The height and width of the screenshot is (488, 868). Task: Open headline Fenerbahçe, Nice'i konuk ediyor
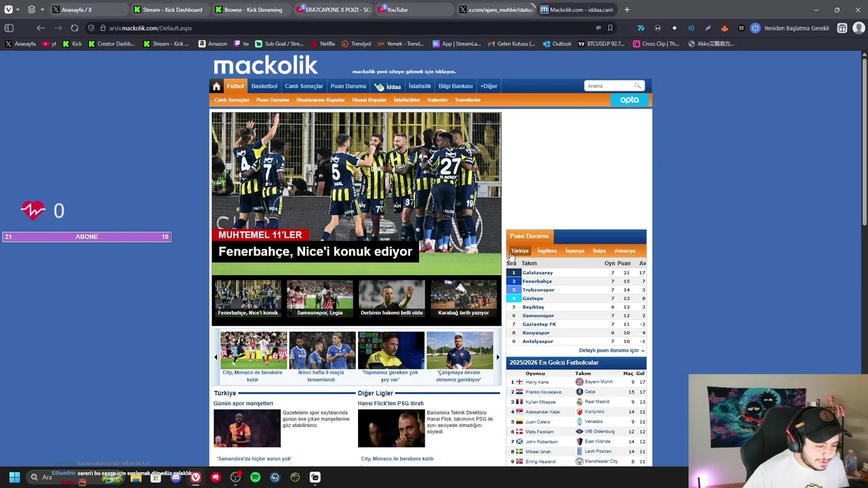click(315, 251)
